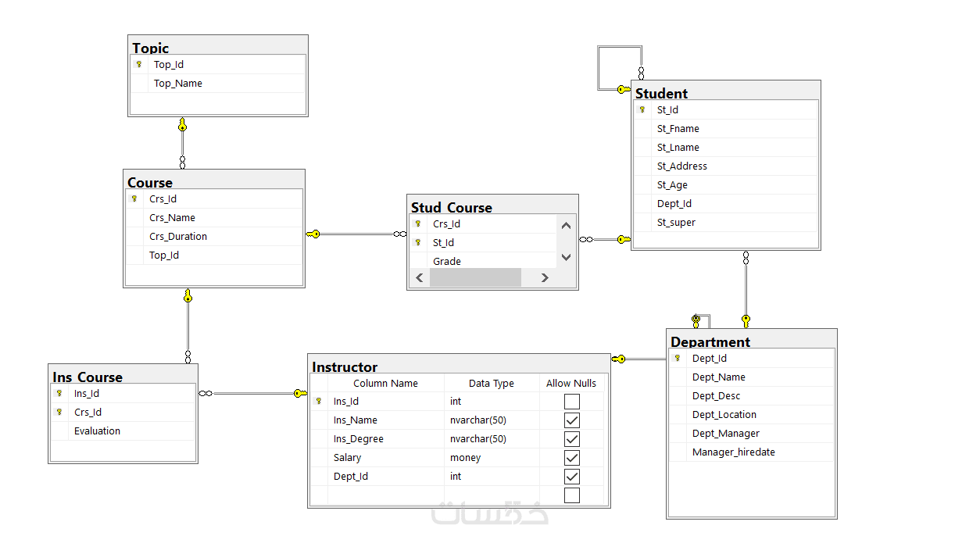
Task: Click the key icon beside Department Dept_Id
Action: click(x=678, y=359)
